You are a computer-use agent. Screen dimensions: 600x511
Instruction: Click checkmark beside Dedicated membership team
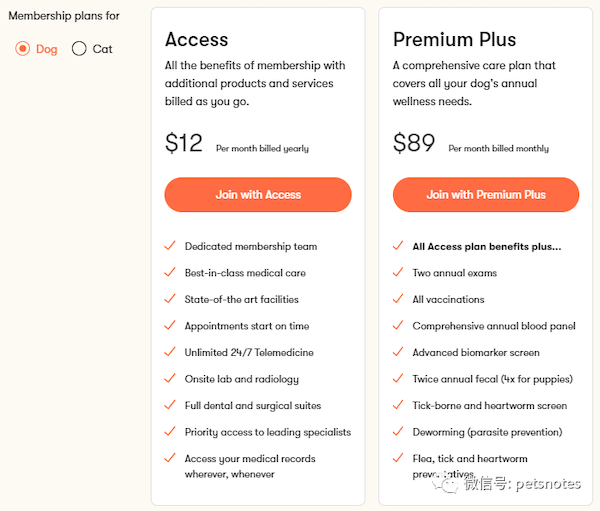point(170,245)
